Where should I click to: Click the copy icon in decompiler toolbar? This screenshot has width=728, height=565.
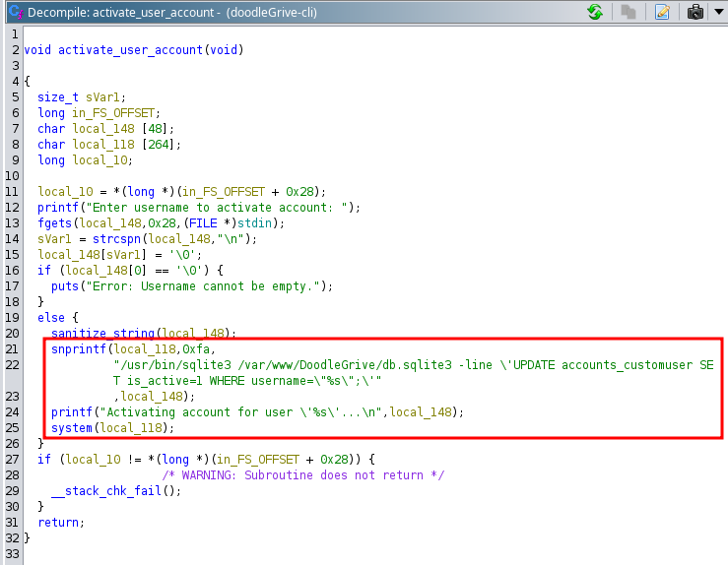(x=629, y=12)
